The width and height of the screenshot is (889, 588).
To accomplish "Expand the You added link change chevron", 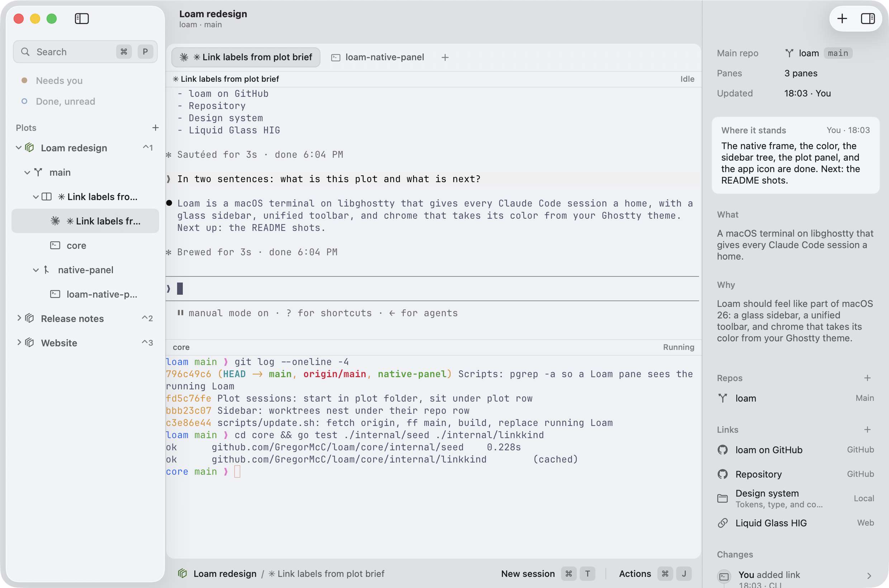I will [x=869, y=575].
